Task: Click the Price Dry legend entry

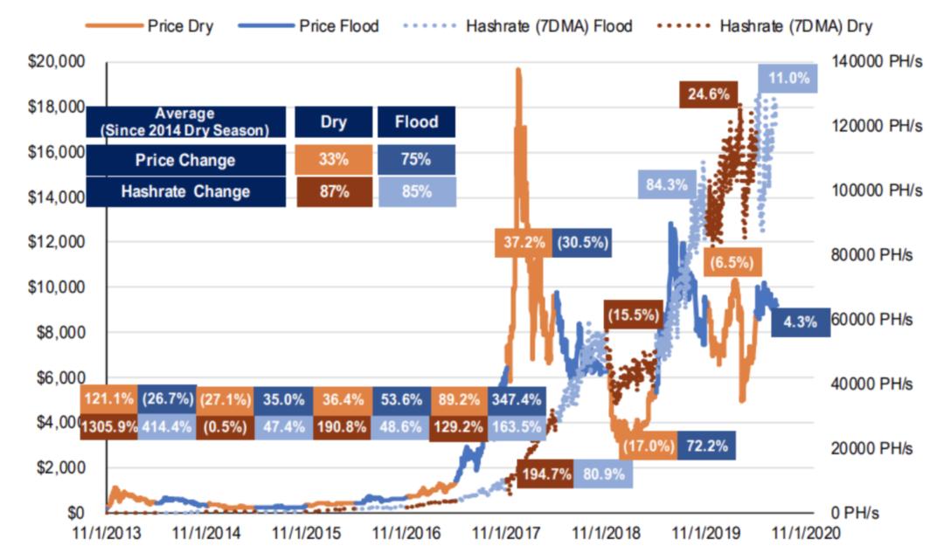Action: coord(149,26)
